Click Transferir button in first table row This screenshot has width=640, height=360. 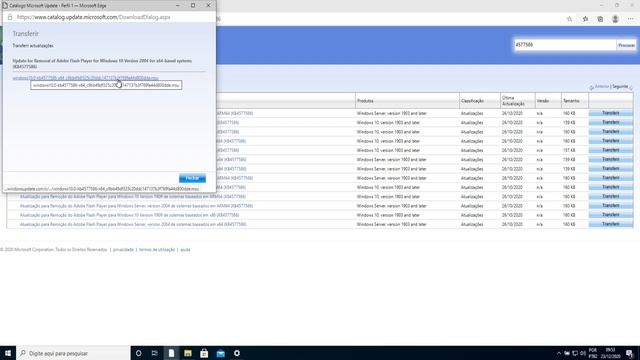point(611,113)
